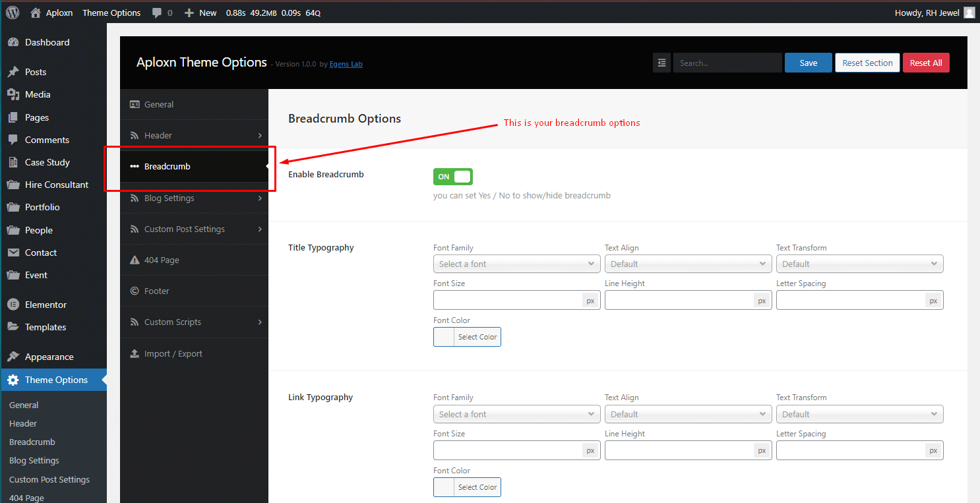Open the comments bubble in admin bar

click(157, 13)
